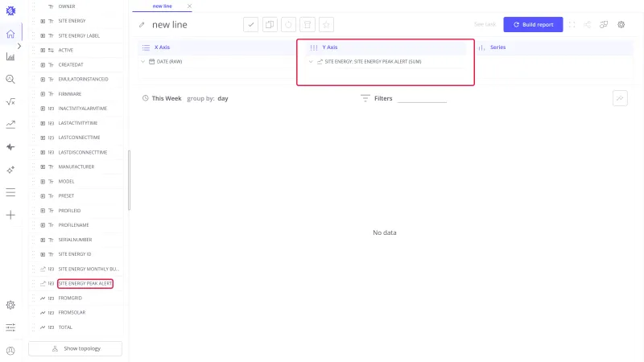Select the MANUFACTURER field
Viewport: 644px width, 362px height.
point(76,167)
